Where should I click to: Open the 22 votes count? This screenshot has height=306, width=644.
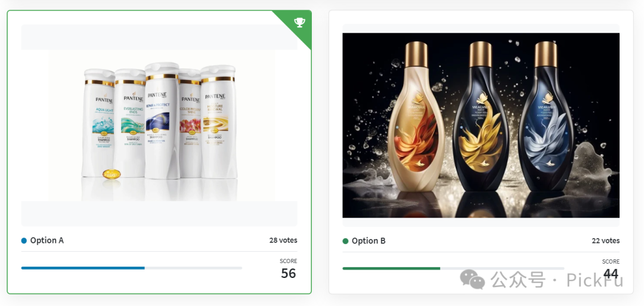[605, 241]
